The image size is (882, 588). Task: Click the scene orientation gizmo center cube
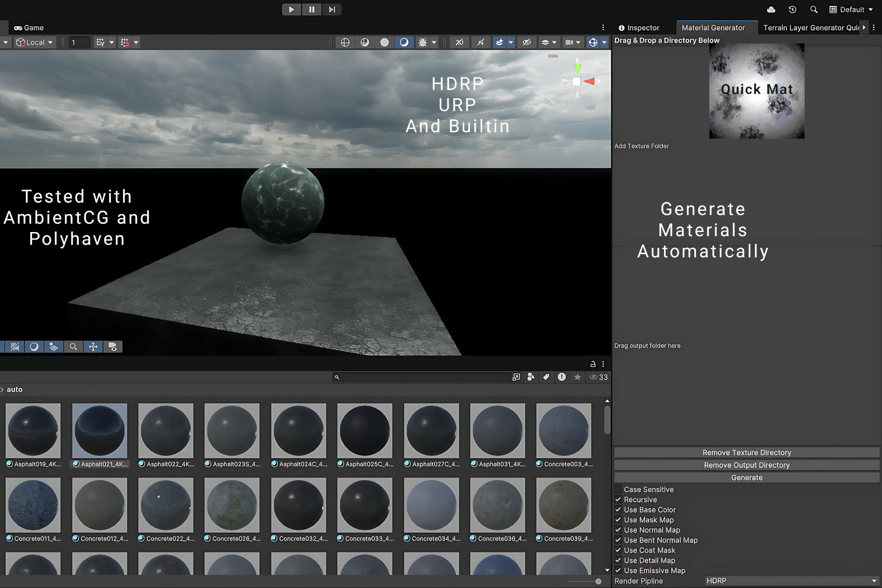click(x=577, y=81)
